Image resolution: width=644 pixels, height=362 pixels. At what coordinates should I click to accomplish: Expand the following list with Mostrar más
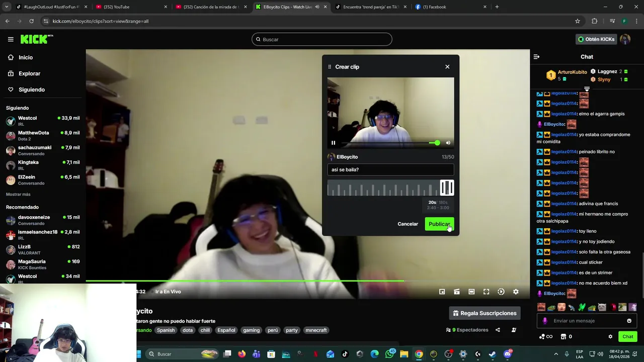[x=18, y=194]
